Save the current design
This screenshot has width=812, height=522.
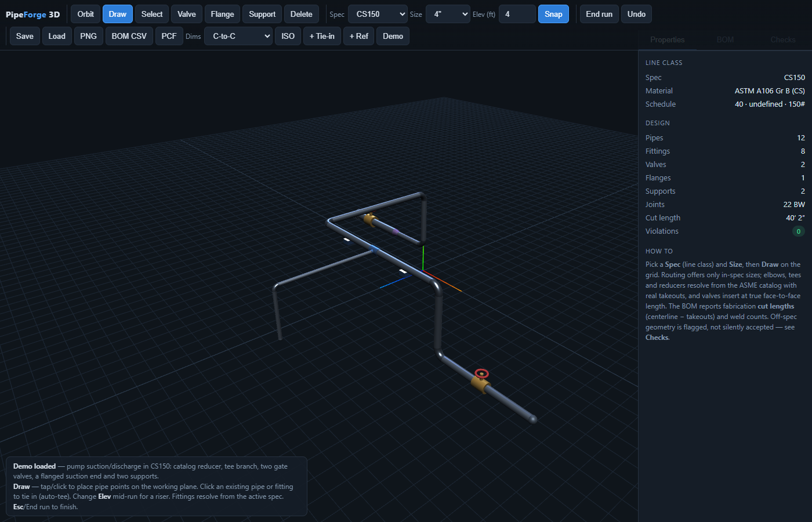point(25,36)
